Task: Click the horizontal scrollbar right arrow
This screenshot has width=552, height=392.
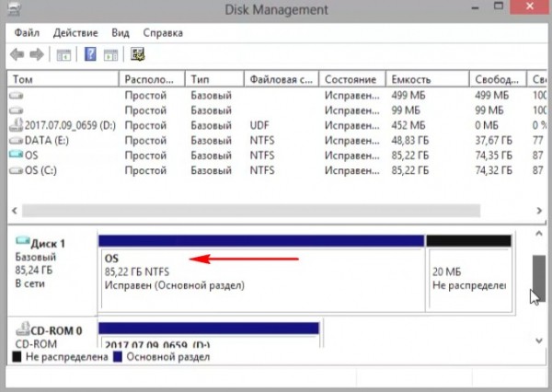Action: pyautogui.click(x=539, y=211)
